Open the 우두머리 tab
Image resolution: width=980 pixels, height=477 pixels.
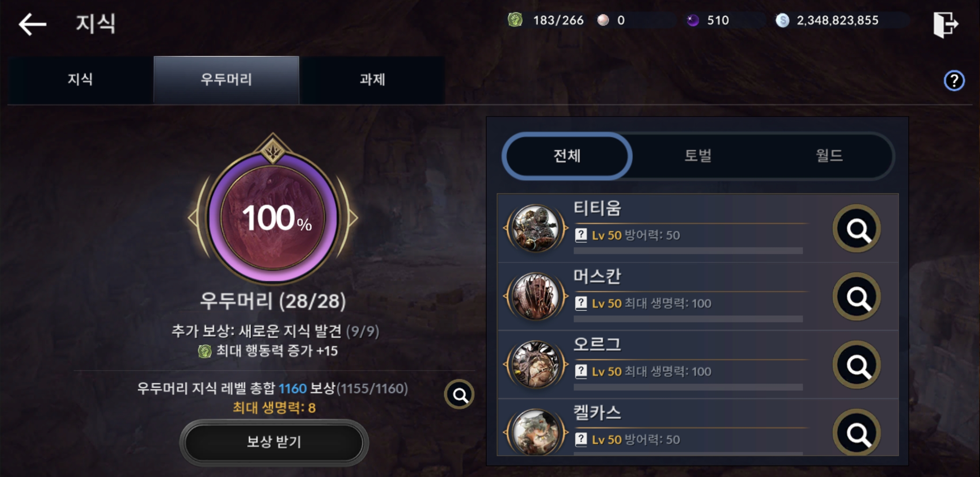[x=226, y=80]
